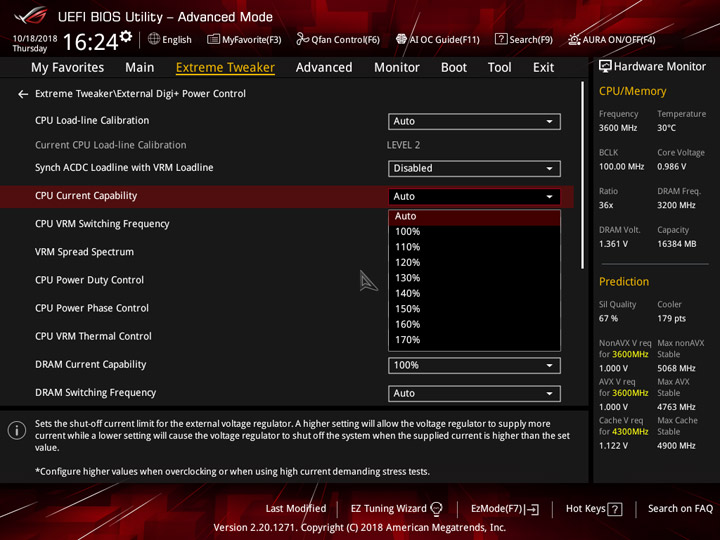Set current capability to 160%
Screen dimensions: 720x540
pyautogui.click(x=474, y=325)
